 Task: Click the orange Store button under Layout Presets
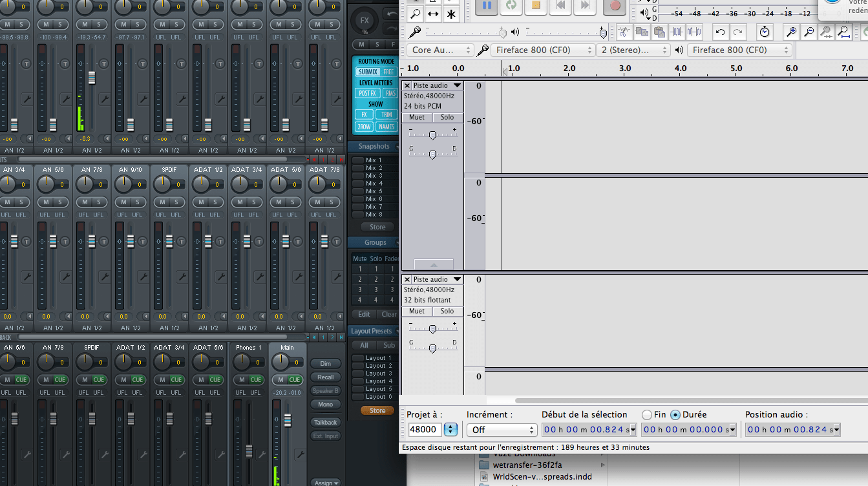coord(377,410)
